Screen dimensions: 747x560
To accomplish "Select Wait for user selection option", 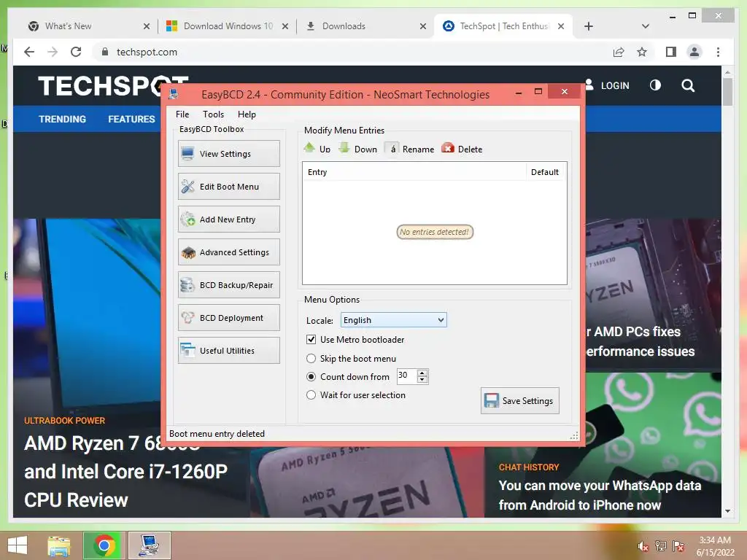I will (311, 394).
